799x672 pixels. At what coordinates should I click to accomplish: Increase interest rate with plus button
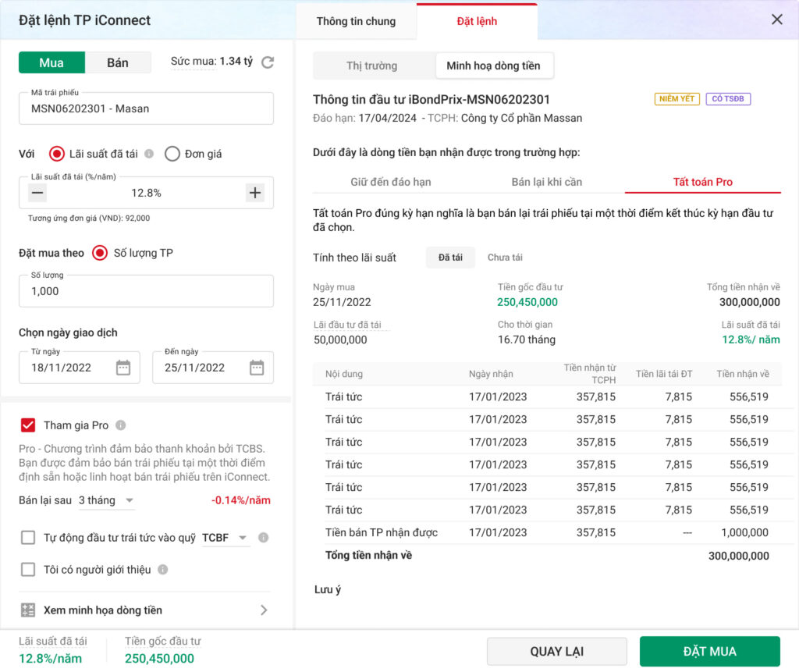tap(254, 193)
